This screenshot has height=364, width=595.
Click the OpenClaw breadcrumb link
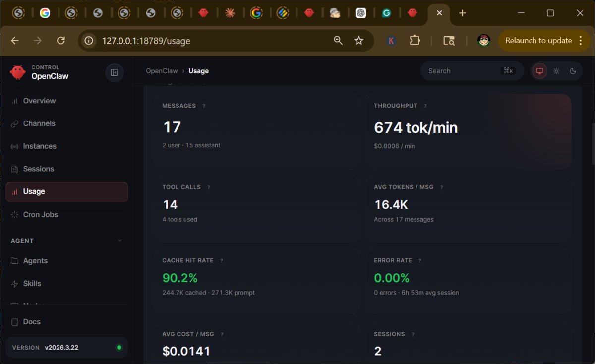(162, 71)
